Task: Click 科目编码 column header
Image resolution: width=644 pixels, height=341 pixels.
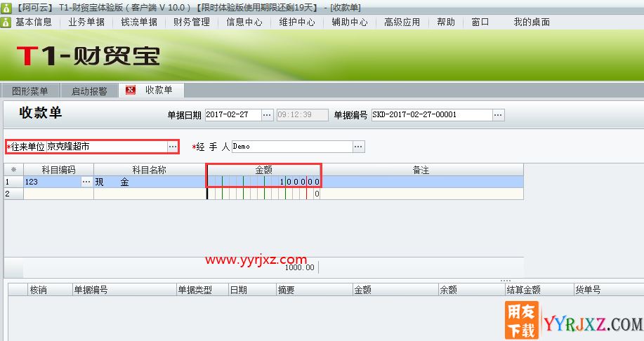Action: click(59, 170)
